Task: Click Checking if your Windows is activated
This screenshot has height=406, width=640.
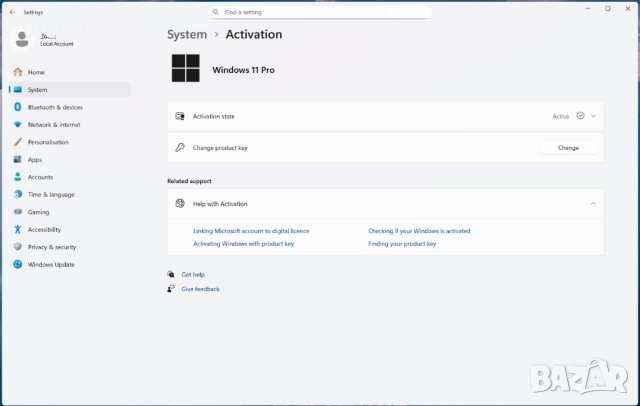Action: 419,231
